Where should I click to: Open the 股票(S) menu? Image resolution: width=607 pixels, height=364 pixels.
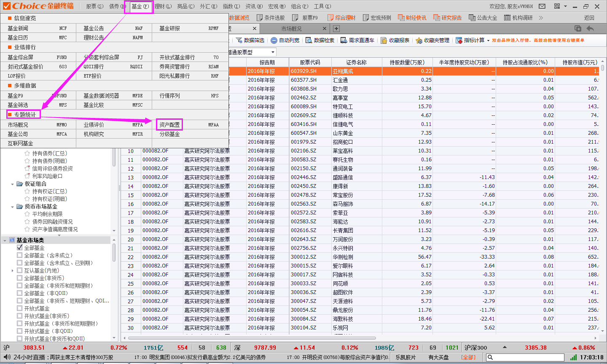point(94,6)
